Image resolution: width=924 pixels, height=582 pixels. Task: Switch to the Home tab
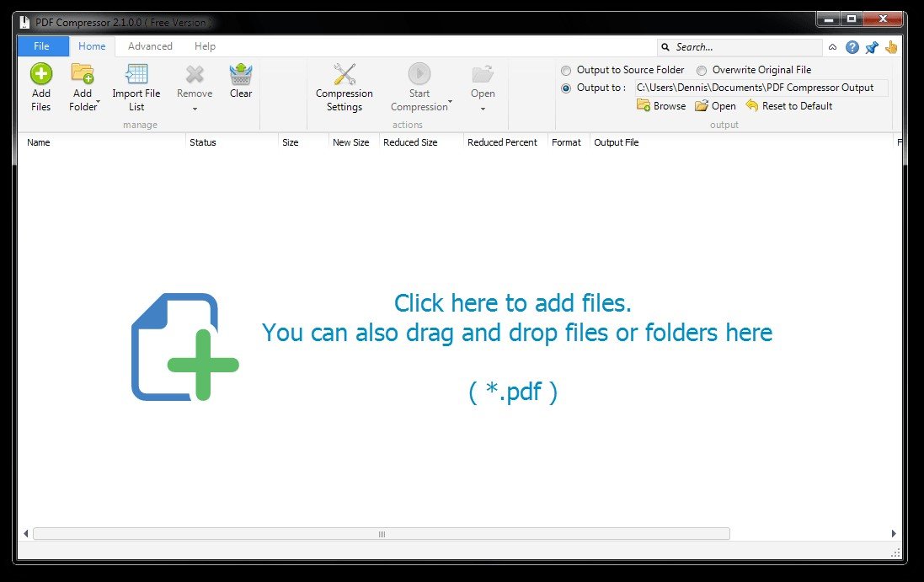click(x=92, y=46)
